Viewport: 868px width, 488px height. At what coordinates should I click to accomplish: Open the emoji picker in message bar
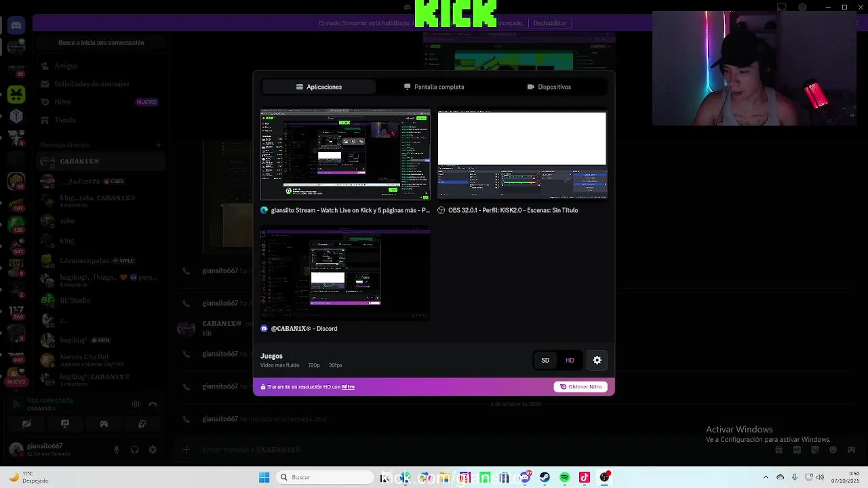click(833, 449)
